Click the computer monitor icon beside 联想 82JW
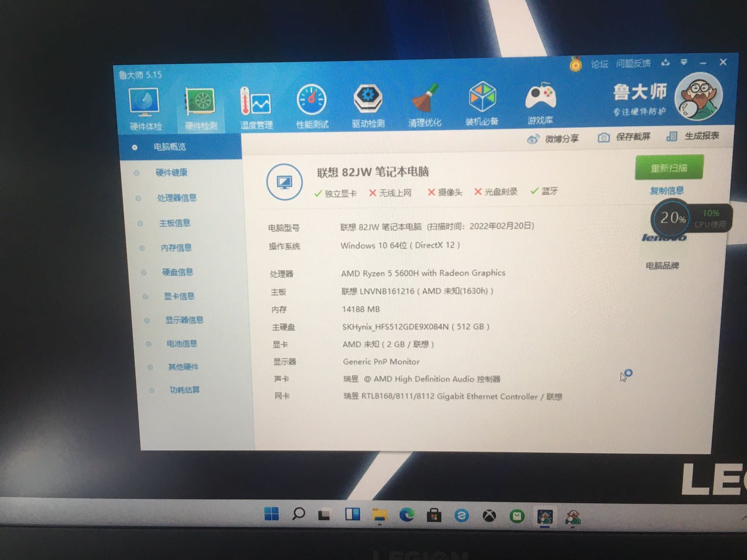Screen dimensions: 747x560 coord(285,182)
